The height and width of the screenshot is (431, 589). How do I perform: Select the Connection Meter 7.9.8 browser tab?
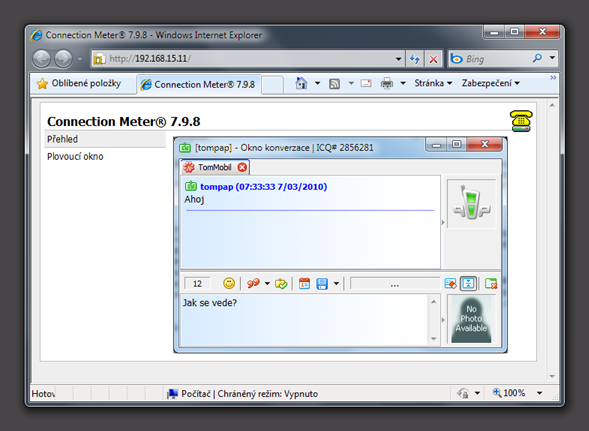(198, 84)
